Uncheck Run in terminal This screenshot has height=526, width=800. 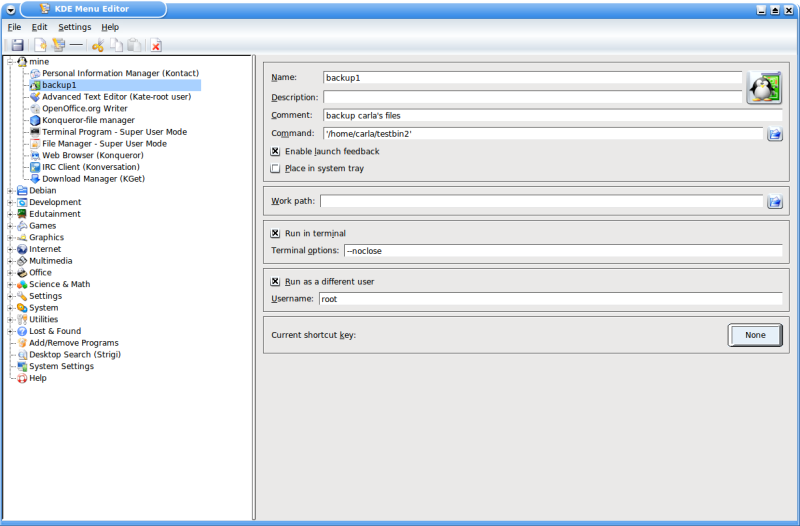[276, 233]
